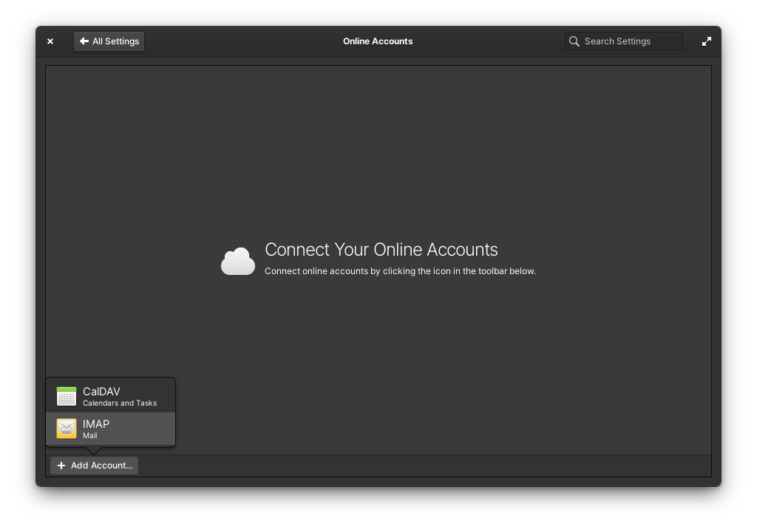Select the yellow IMAP envelope icon
Screen dimensions: 757x532
point(67,428)
